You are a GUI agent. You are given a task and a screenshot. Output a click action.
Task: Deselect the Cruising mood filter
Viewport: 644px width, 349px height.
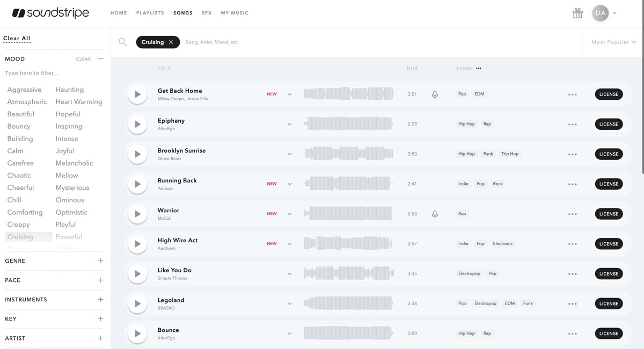(20, 237)
